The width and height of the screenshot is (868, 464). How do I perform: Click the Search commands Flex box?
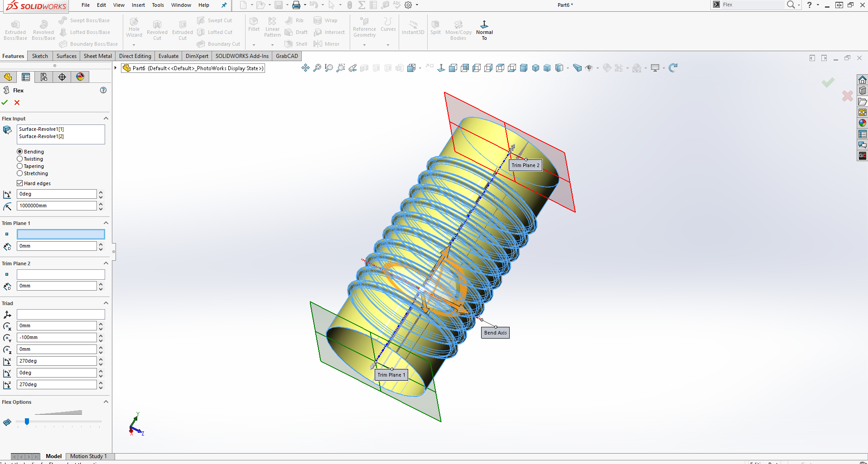point(752,5)
